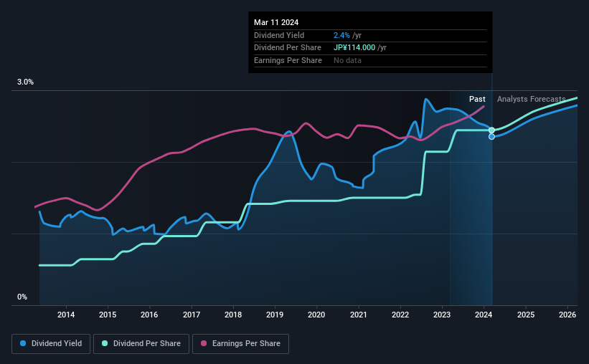The width and height of the screenshot is (589, 364).
Task: Click the 2017 x-axis year label
Action: [192, 315]
